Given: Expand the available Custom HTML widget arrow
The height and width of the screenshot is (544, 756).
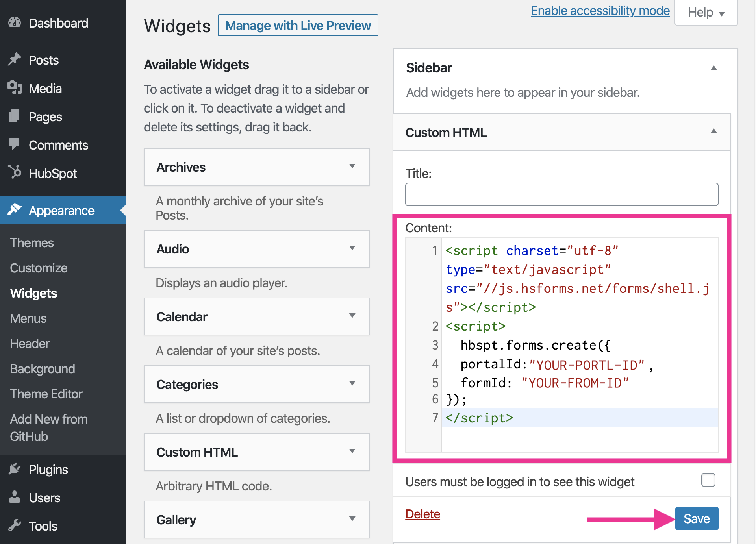Looking at the screenshot, I should [x=352, y=451].
